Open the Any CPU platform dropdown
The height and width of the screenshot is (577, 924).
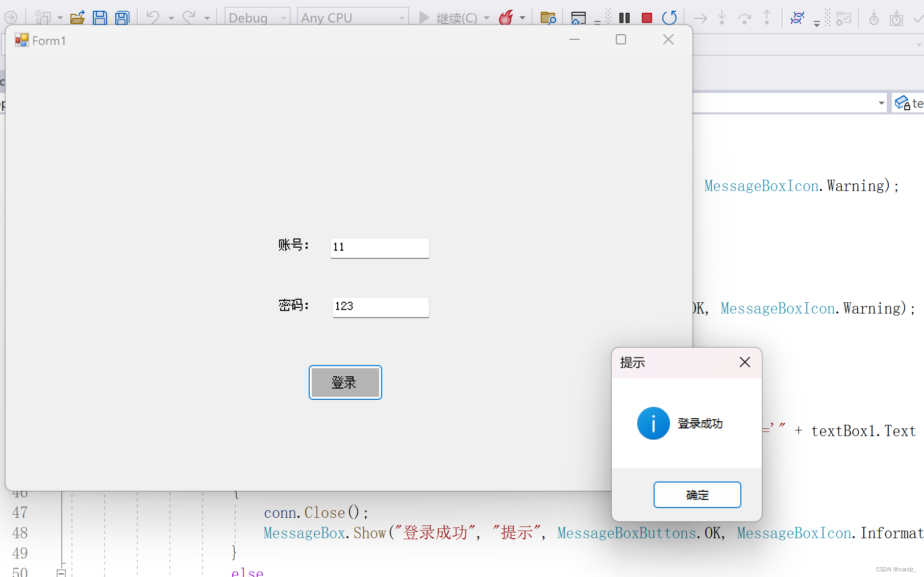[402, 17]
